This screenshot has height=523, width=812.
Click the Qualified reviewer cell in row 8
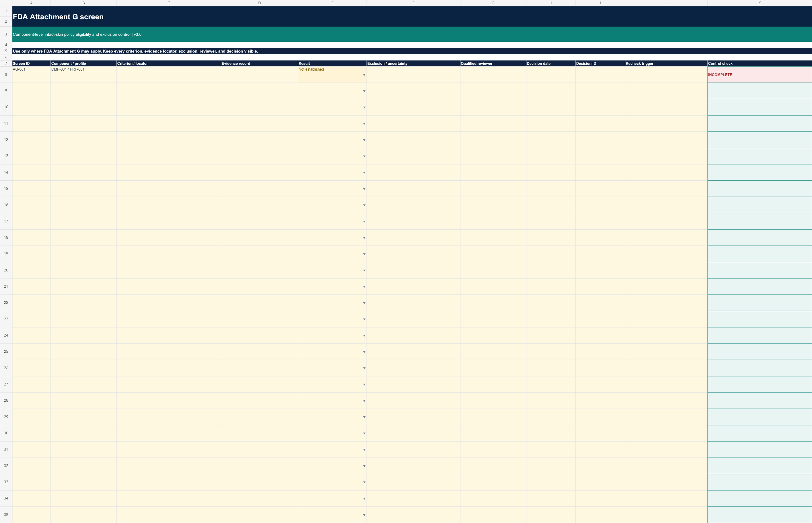pyautogui.click(x=493, y=75)
